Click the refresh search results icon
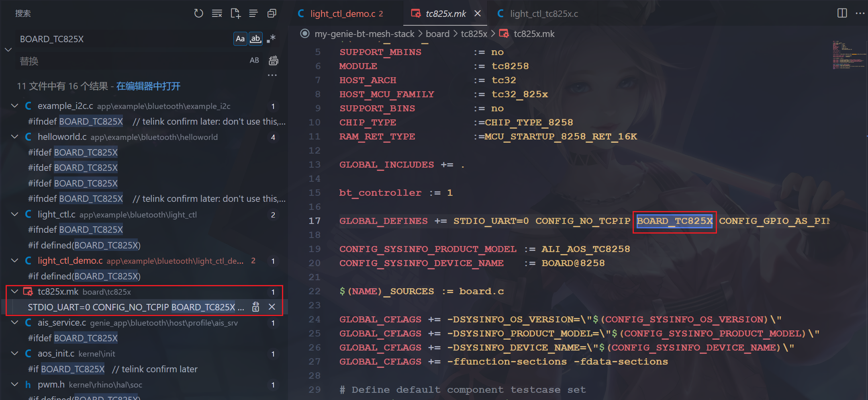 [x=198, y=14]
